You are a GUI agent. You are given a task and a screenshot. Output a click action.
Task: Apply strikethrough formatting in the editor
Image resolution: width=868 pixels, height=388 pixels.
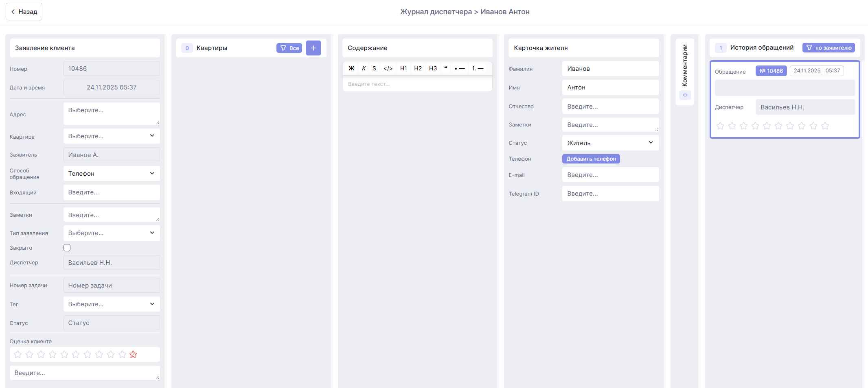(x=374, y=68)
